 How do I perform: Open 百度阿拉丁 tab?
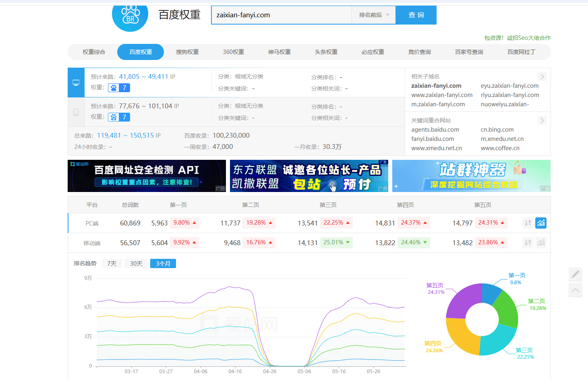522,52
